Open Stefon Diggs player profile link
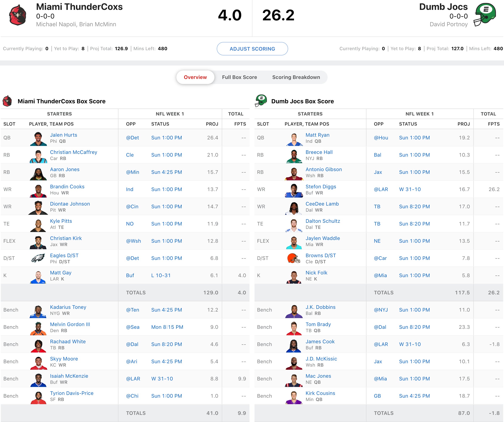The width and height of the screenshot is (504, 422). coord(321,186)
